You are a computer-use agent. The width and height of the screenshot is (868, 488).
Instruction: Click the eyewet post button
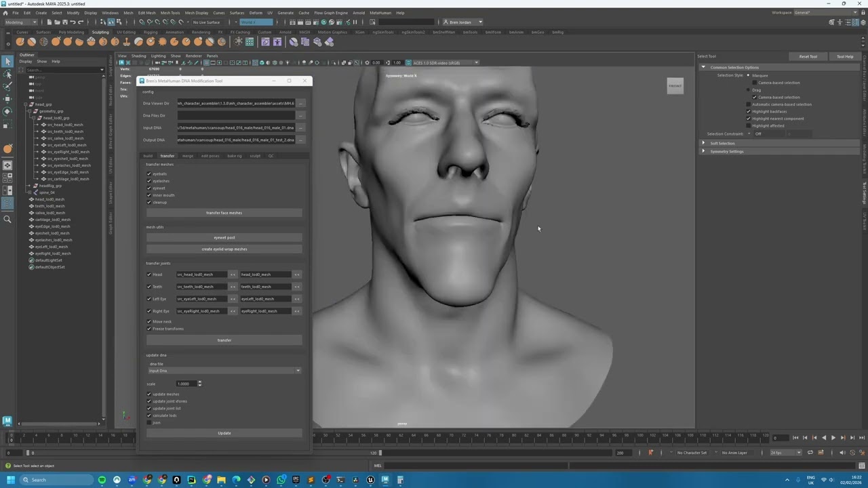(x=224, y=238)
